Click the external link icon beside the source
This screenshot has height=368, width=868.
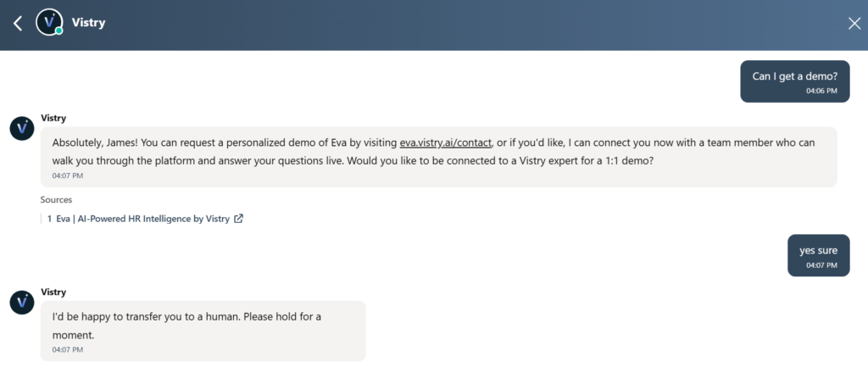tap(239, 219)
